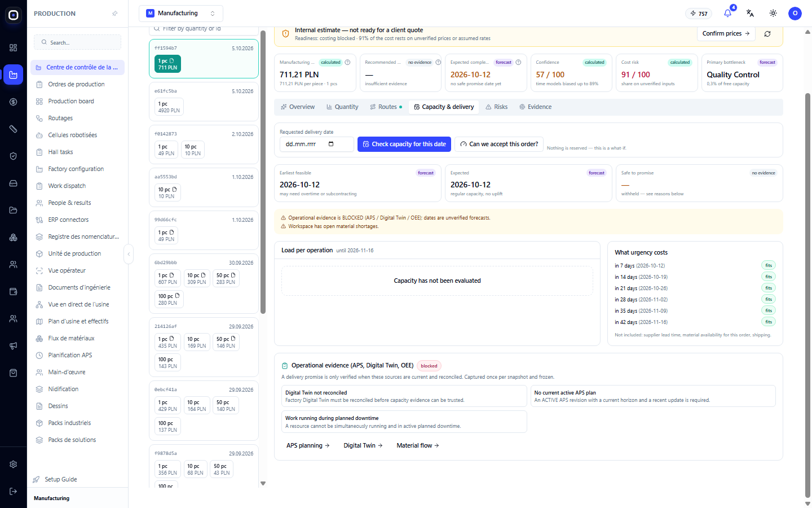Go to Factory configuration

click(x=77, y=169)
